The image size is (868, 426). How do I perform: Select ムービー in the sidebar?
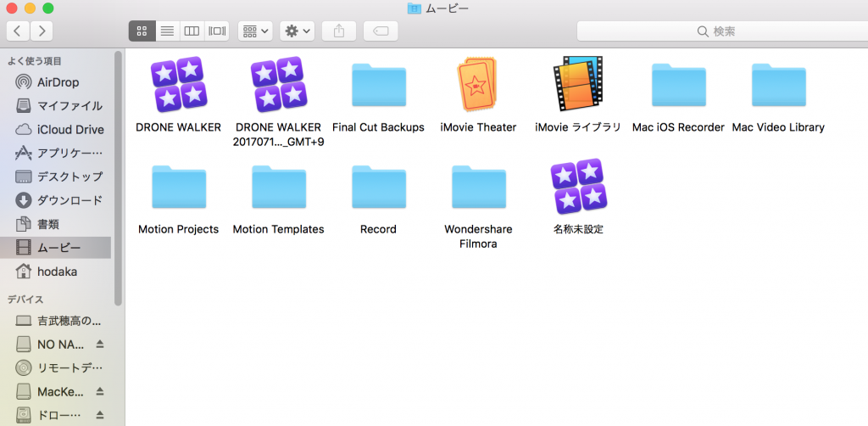click(55, 248)
